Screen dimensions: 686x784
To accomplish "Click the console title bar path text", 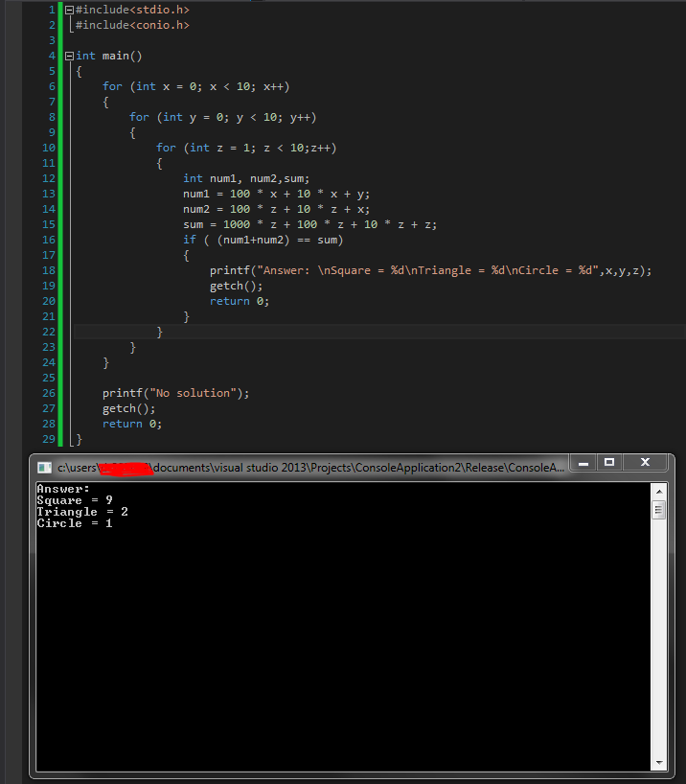I will click(x=310, y=468).
